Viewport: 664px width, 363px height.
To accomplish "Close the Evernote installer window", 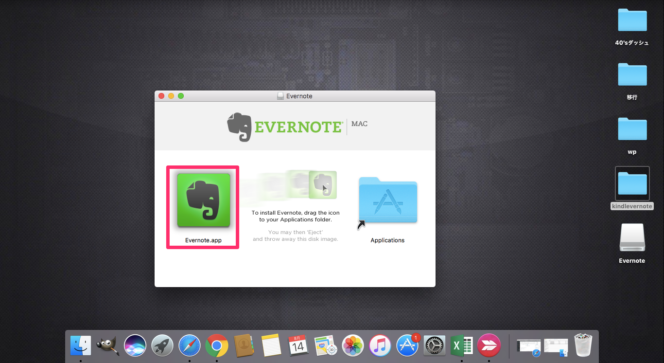I will pyautogui.click(x=161, y=96).
